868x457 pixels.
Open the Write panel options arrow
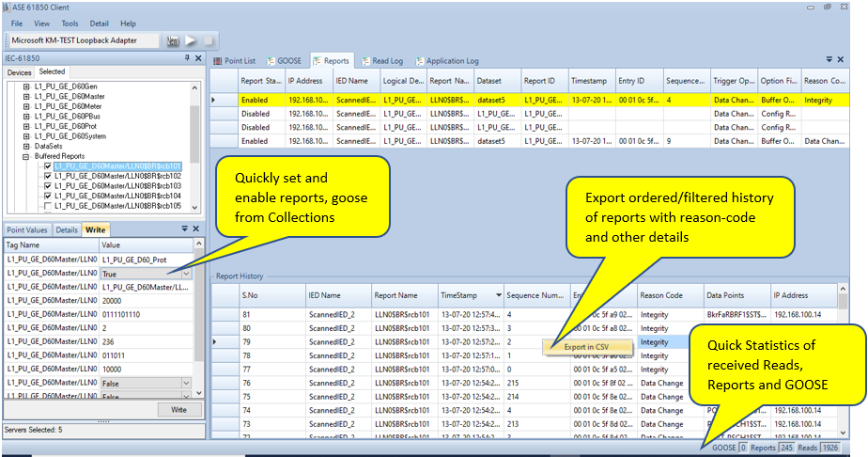coord(185,228)
